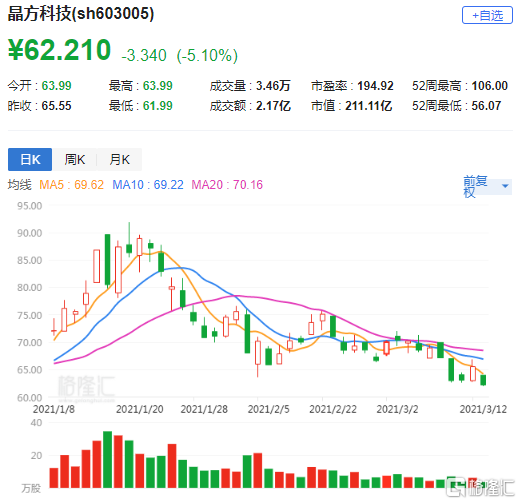The image size is (521, 504).
Task: Click the 今开 value 63.99
Action: (56, 86)
